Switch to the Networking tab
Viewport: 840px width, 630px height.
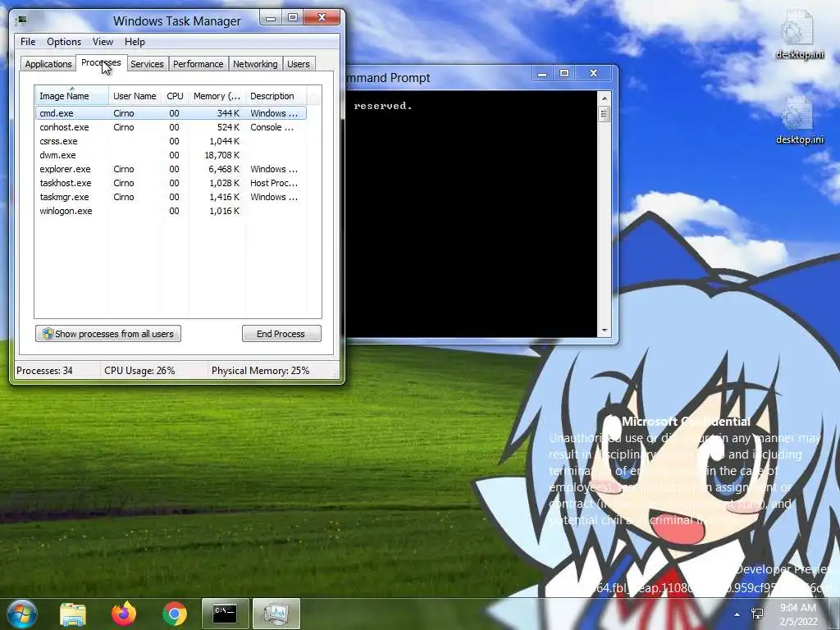[x=255, y=64]
